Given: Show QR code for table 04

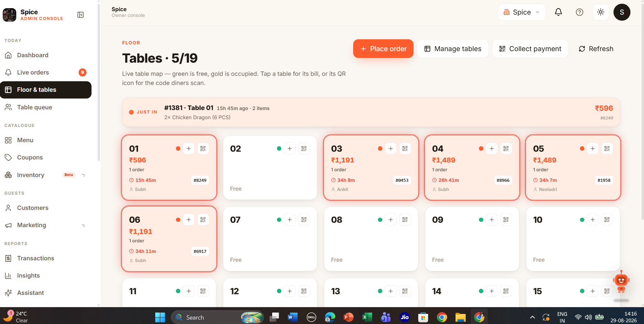Looking at the screenshot, I should [506, 149].
